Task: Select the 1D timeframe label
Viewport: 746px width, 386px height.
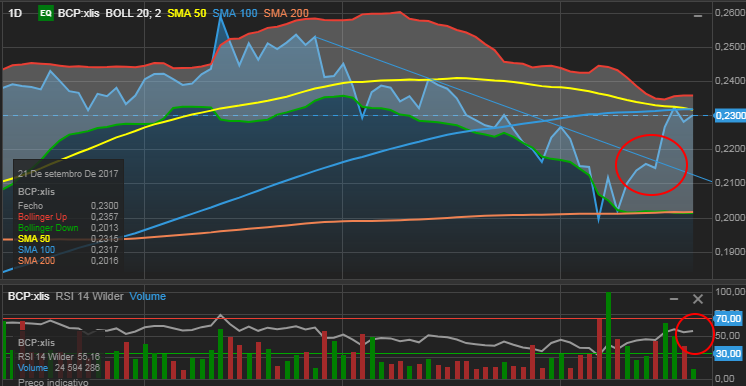Action: click(16, 13)
